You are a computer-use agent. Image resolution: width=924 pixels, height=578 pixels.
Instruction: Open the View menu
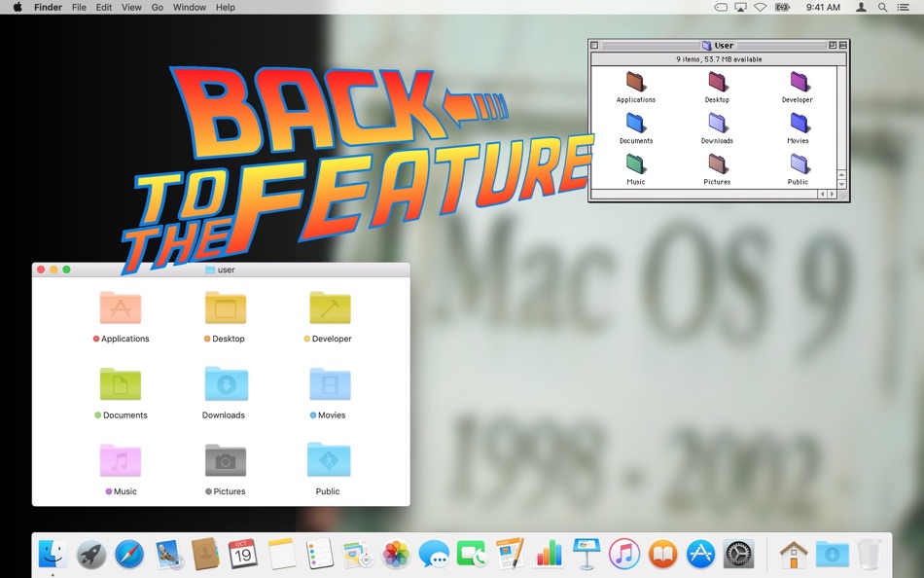(131, 7)
